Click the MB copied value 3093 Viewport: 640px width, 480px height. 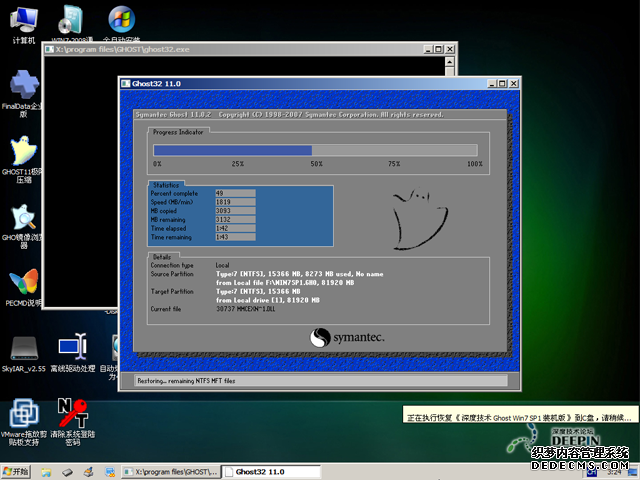(x=236, y=211)
